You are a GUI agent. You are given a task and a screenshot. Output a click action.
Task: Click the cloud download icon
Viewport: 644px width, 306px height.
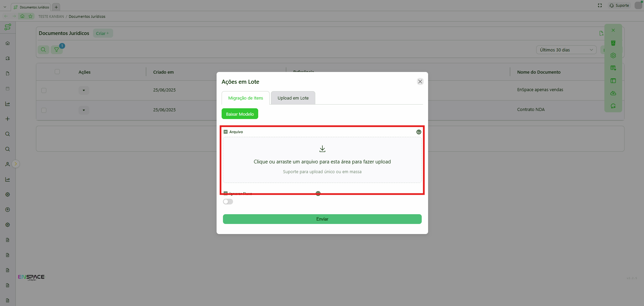(613, 93)
